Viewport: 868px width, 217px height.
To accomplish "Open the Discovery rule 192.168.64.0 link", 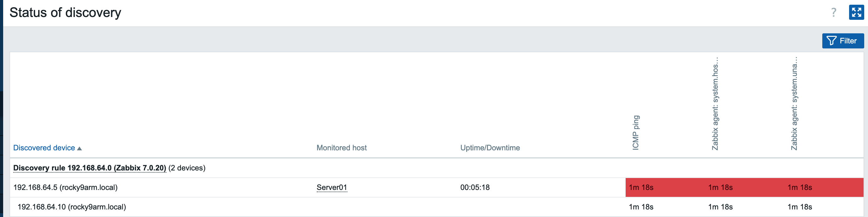I will (90, 168).
